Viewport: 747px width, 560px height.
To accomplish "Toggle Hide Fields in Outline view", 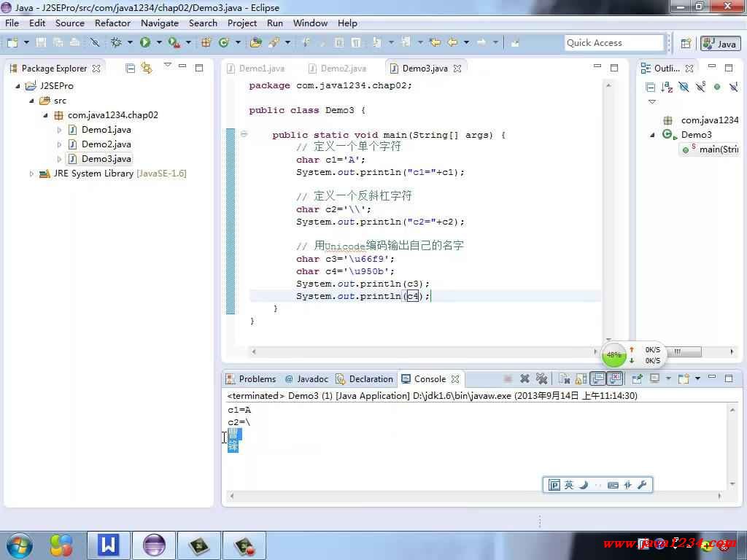I will pyautogui.click(x=684, y=87).
